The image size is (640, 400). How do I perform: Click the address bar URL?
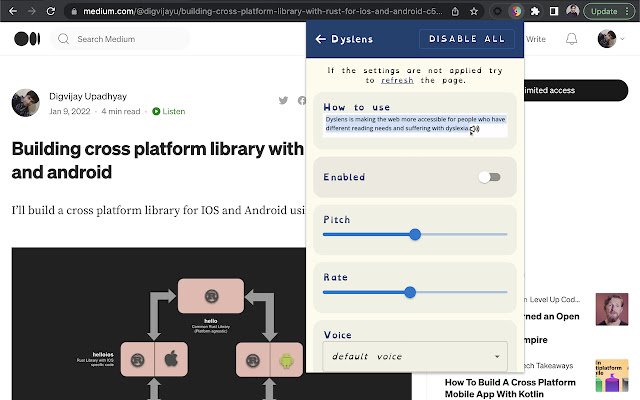tap(262, 11)
